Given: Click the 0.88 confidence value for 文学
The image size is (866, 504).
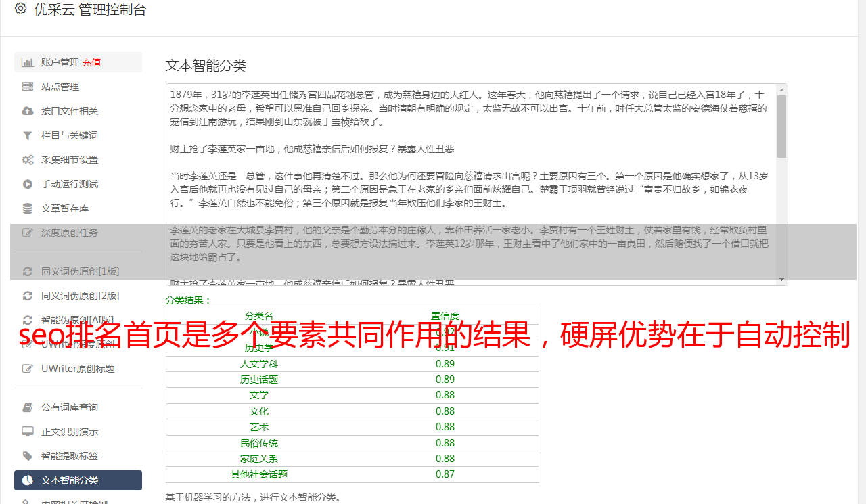Looking at the screenshot, I should point(445,395).
